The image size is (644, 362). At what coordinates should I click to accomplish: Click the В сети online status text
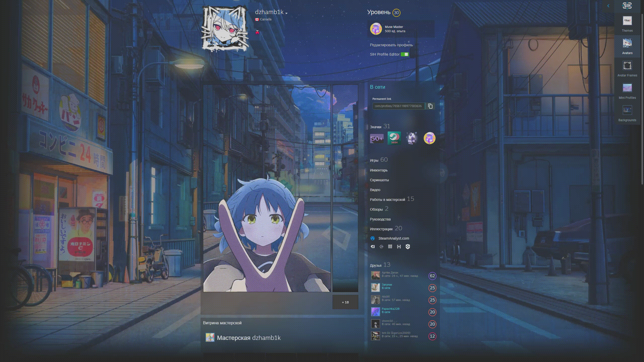(x=377, y=87)
